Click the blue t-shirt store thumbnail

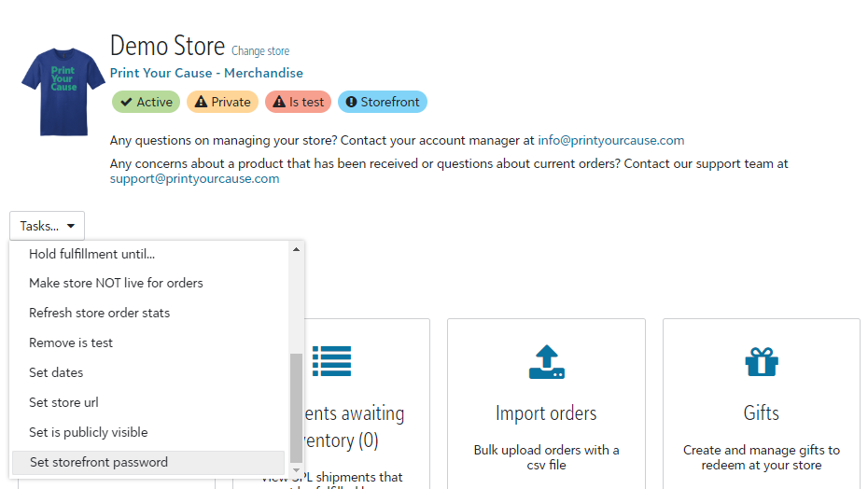pyautogui.click(x=63, y=92)
